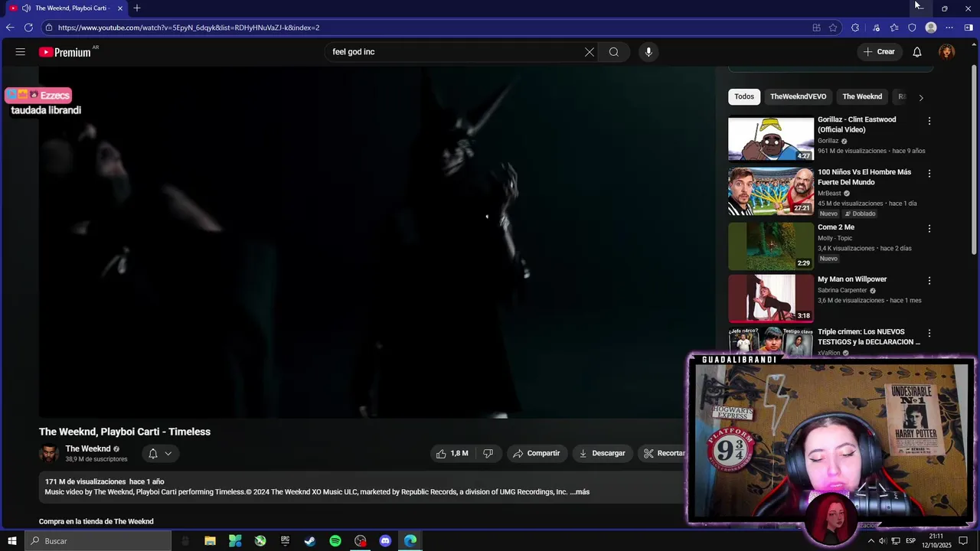
Task: Open options for My Man on Willpower
Action: (x=929, y=281)
